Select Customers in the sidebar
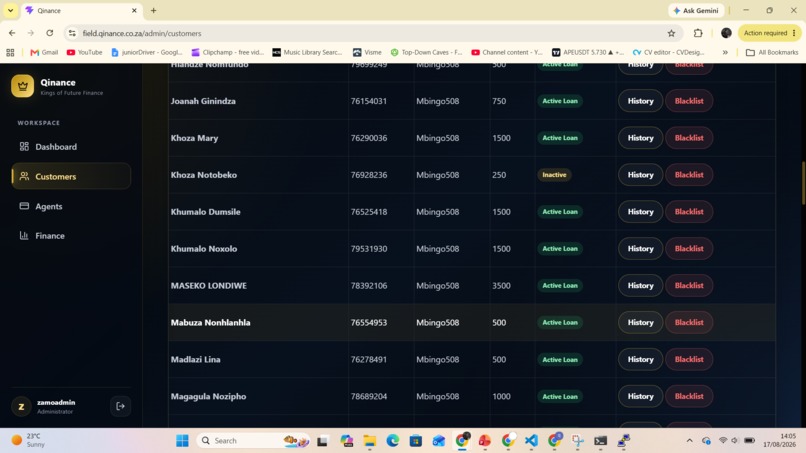The image size is (806, 453). [x=71, y=176]
